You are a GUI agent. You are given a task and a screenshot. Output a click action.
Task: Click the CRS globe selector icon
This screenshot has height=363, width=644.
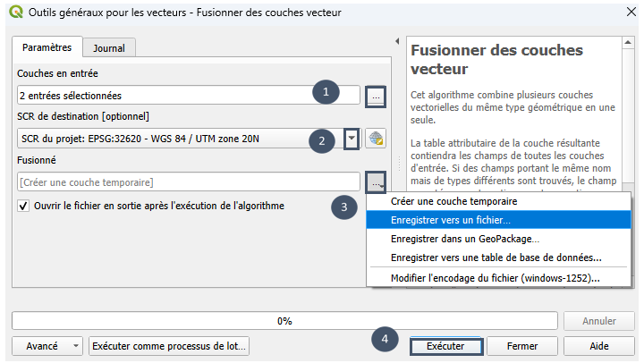[376, 139]
